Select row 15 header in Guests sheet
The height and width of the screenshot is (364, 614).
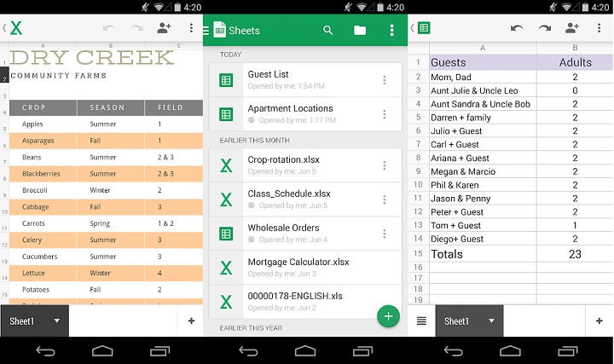click(x=418, y=254)
